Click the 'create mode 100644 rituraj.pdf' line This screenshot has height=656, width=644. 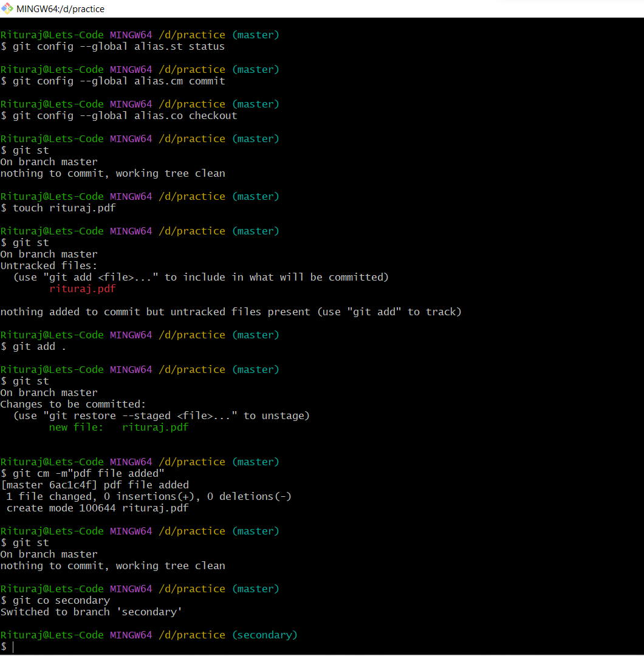click(97, 508)
